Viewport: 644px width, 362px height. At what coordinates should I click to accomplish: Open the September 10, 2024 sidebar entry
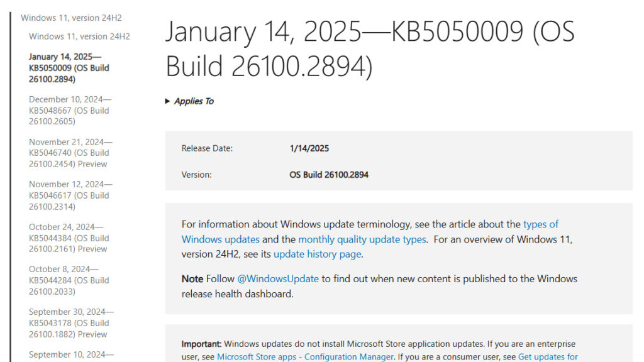[x=71, y=354]
